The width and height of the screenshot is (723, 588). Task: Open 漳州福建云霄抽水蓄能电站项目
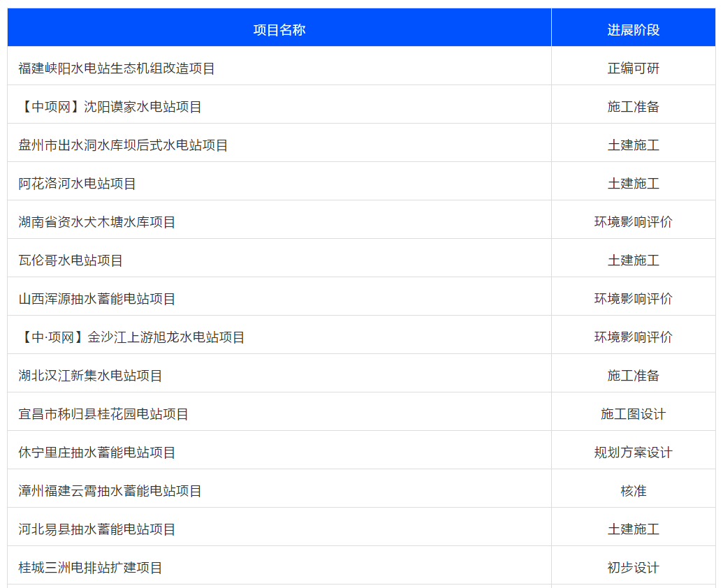pyautogui.click(x=110, y=491)
